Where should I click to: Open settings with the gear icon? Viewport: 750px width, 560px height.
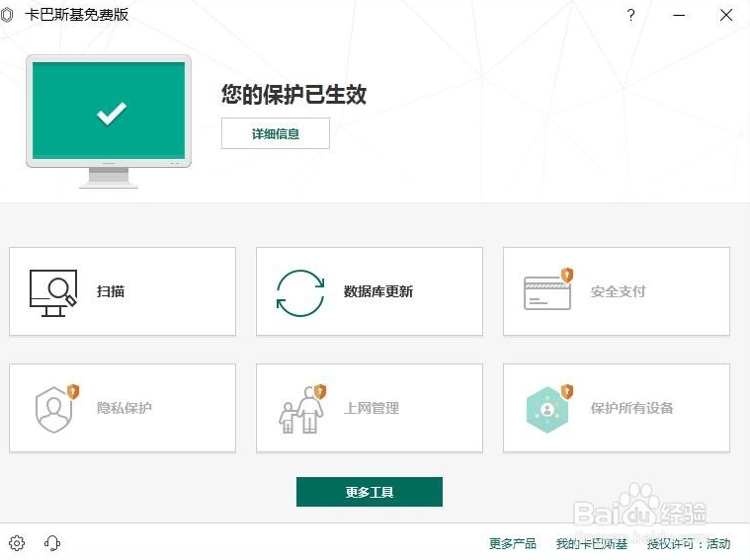17,543
